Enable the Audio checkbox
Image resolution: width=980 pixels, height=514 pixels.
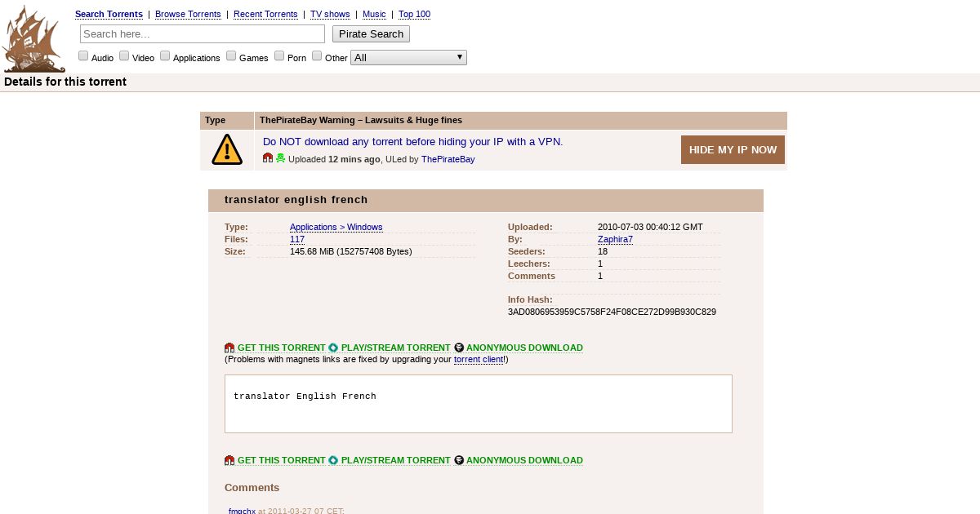click(83, 55)
